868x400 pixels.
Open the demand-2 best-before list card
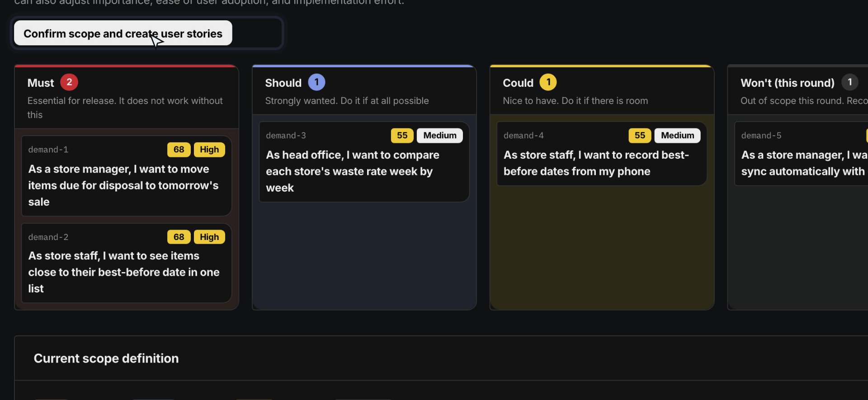click(127, 263)
